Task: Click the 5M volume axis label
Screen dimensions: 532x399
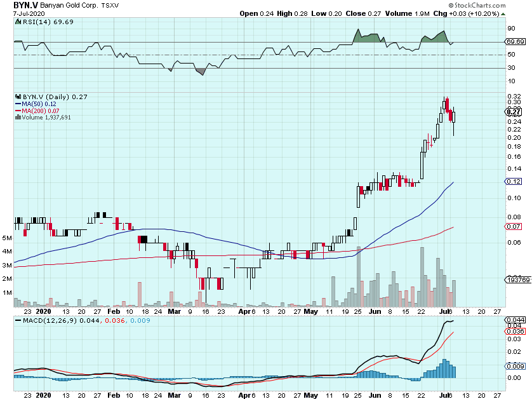Action: tap(7, 238)
